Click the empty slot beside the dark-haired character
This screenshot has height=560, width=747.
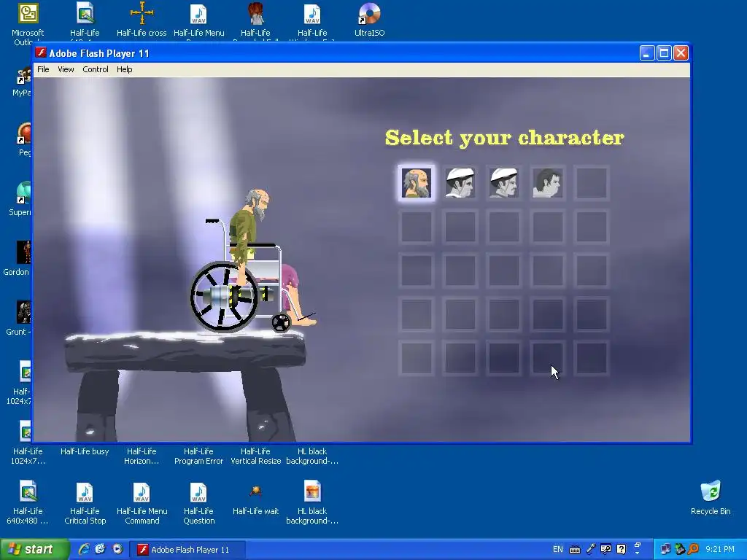click(592, 183)
